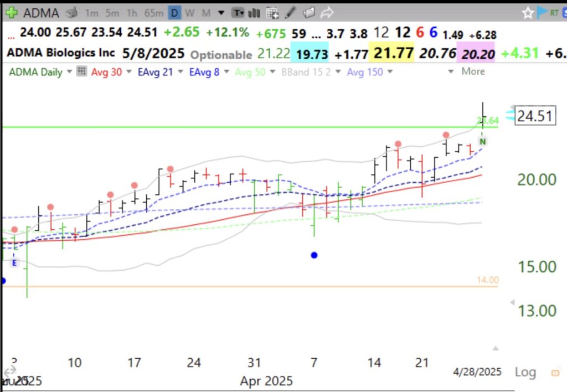Click the green RT real-time indicator

coord(554,13)
